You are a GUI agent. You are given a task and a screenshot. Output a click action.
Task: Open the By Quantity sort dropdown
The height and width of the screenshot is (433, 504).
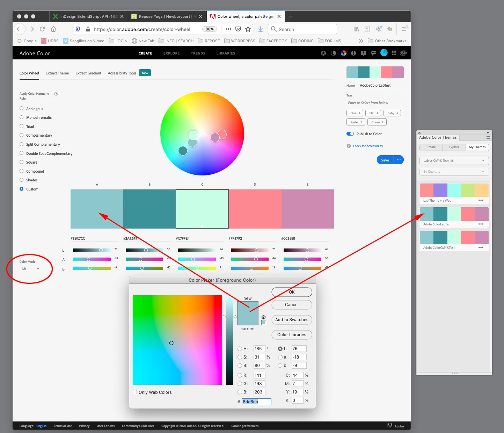pyautogui.click(x=454, y=172)
